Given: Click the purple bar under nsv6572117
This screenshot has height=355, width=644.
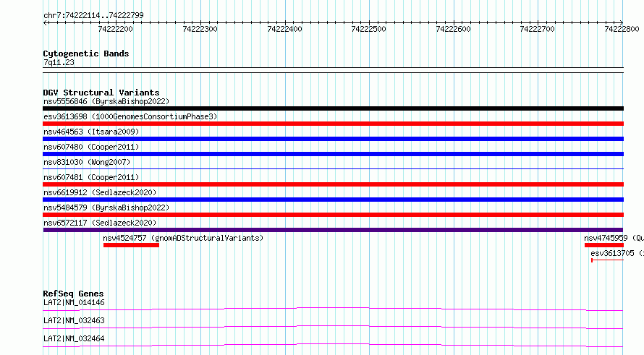Looking at the screenshot, I should [333, 230].
